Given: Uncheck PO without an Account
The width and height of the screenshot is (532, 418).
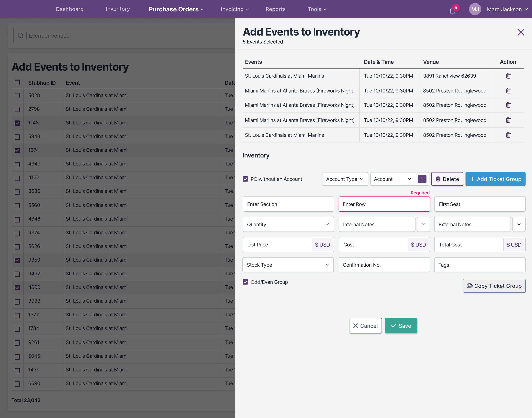Looking at the screenshot, I should [245, 179].
